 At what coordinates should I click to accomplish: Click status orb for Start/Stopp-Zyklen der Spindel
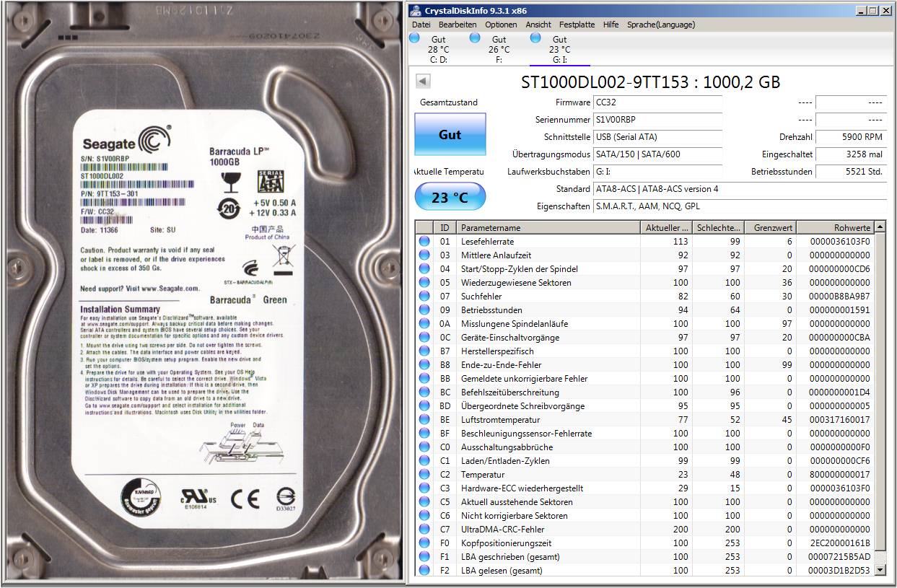tap(424, 268)
